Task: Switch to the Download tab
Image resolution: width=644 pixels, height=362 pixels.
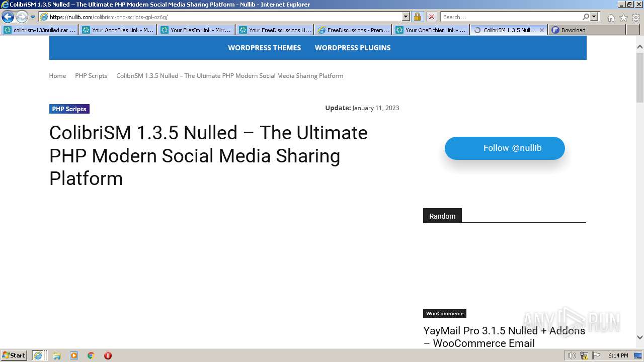Action: [587, 30]
